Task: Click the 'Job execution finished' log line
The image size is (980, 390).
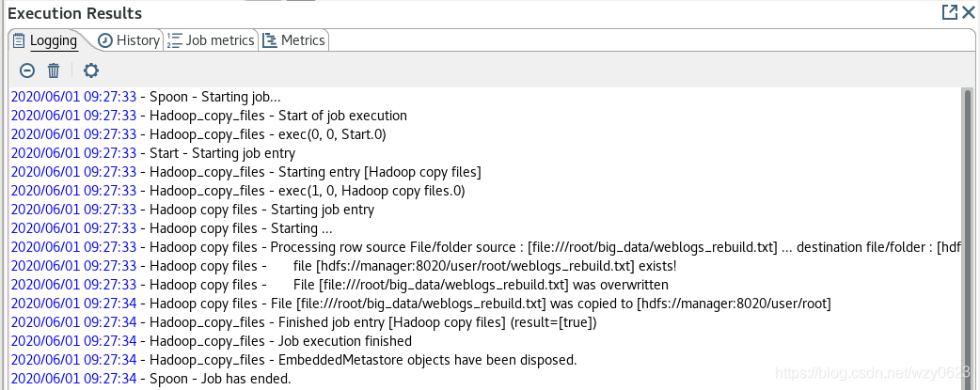Action: pyautogui.click(x=212, y=340)
